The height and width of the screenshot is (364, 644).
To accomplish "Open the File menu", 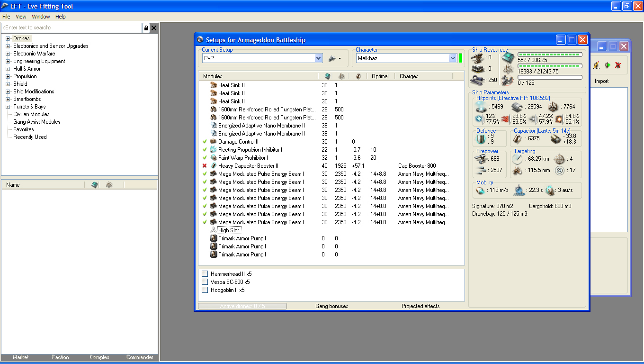I will 6,17.
